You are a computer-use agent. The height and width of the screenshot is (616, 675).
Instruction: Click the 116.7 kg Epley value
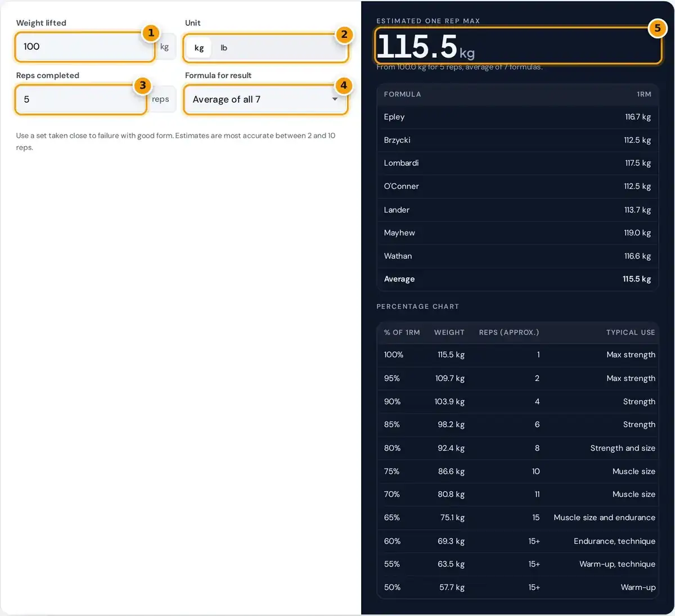coord(638,117)
